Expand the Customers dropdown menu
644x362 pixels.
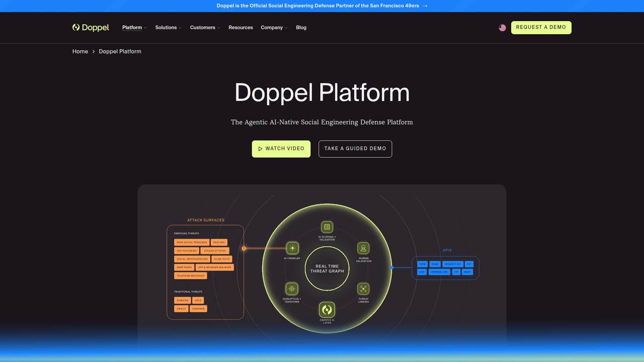point(205,28)
